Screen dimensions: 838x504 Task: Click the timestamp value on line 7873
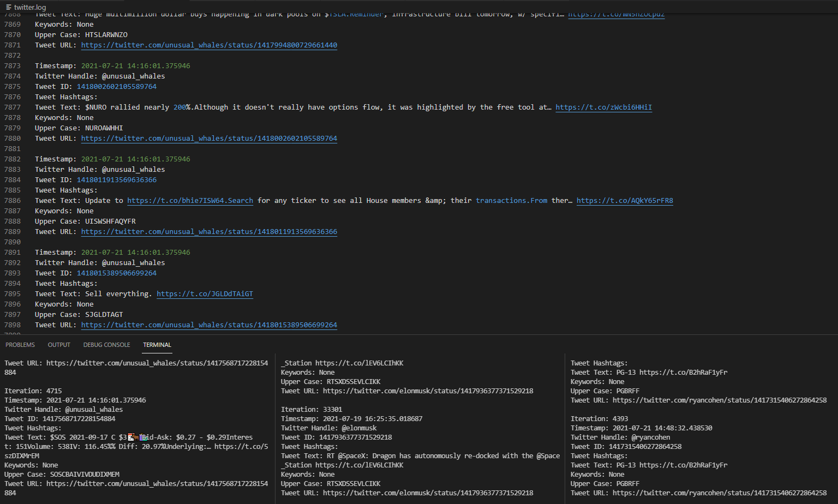pyautogui.click(x=136, y=66)
